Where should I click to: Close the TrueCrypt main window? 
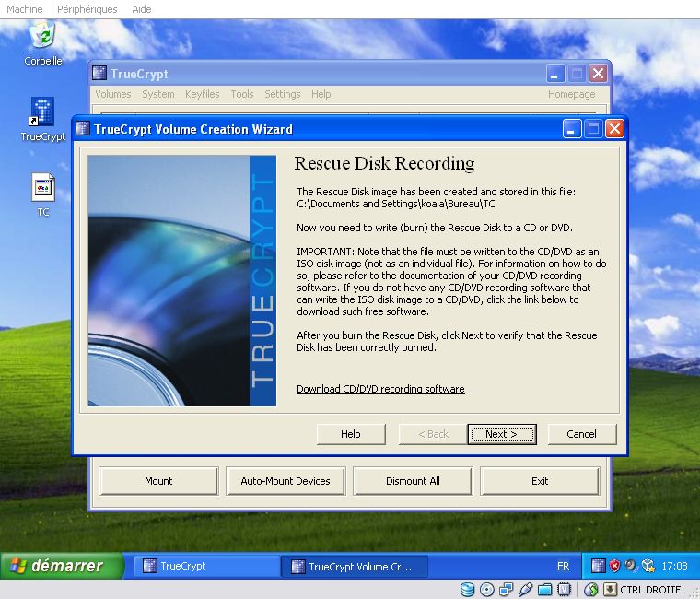tap(598, 73)
